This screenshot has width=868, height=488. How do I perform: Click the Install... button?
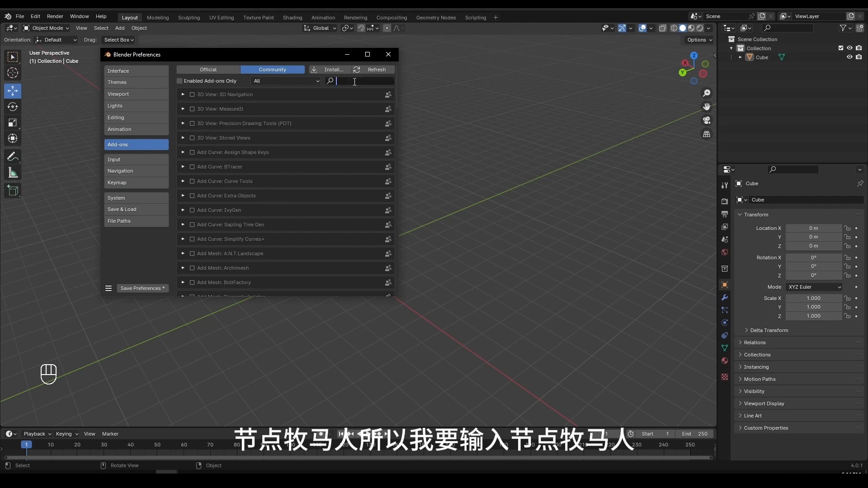329,70
